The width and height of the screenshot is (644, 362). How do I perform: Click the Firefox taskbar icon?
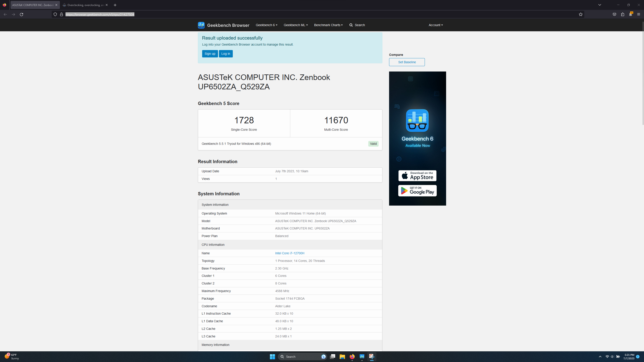tap(352, 356)
